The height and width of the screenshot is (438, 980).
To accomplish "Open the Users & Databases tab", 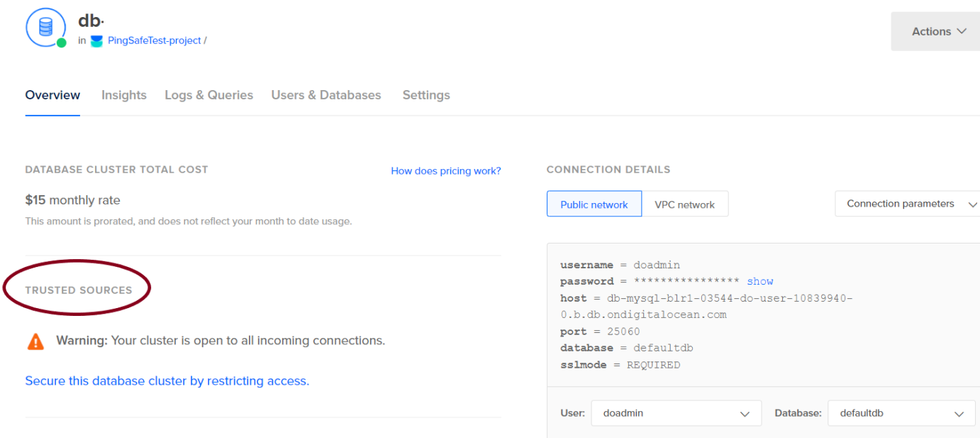I will click(326, 95).
